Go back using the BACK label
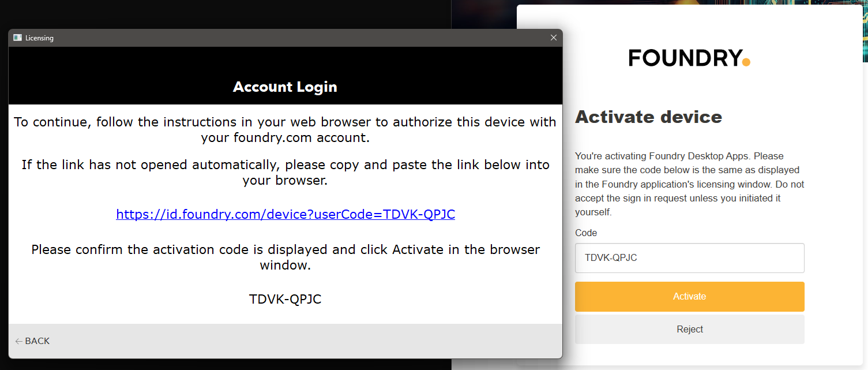This screenshot has width=868, height=370. click(37, 341)
